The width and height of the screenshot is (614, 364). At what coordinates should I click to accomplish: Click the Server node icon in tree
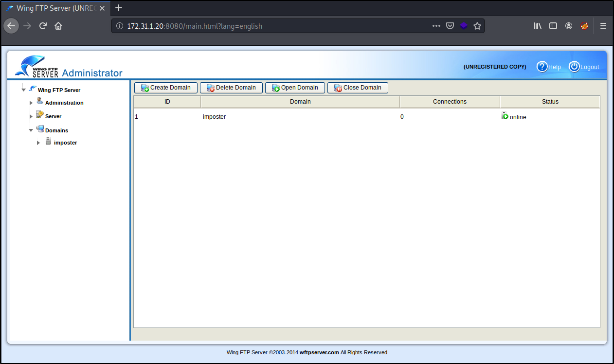tap(40, 115)
